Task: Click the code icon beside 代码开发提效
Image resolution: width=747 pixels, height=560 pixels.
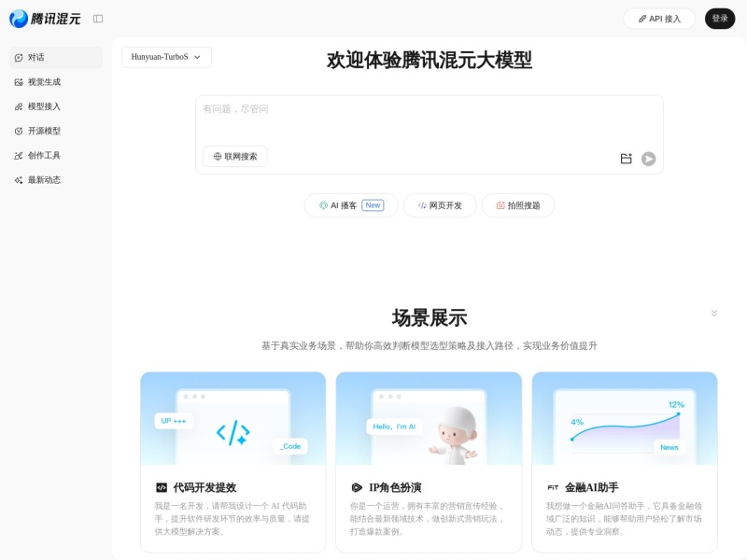Action: (162, 487)
